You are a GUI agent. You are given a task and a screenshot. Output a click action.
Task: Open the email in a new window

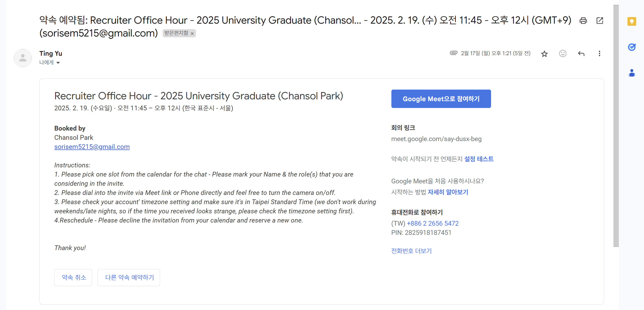click(x=600, y=20)
